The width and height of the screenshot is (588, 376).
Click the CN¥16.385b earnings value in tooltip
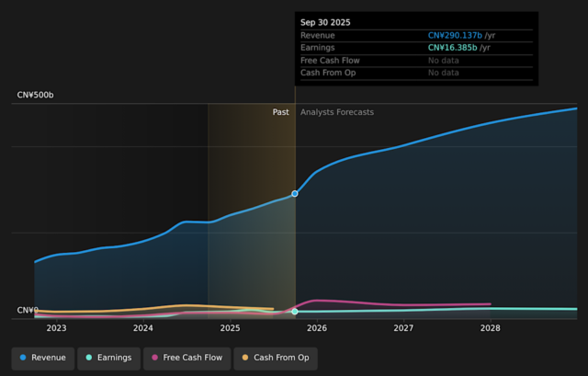pyautogui.click(x=453, y=48)
